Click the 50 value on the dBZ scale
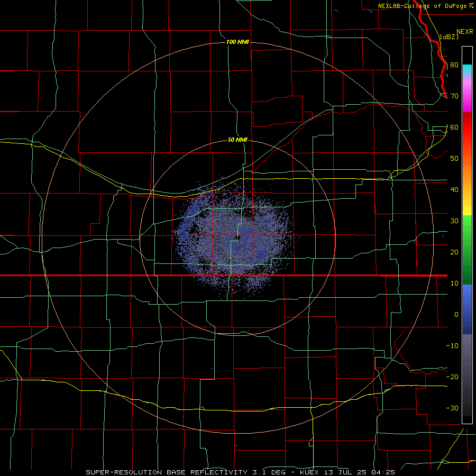Image resolution: width=476 pixels, height=476 pixels. pyautogui.click(x=454, y=159)
